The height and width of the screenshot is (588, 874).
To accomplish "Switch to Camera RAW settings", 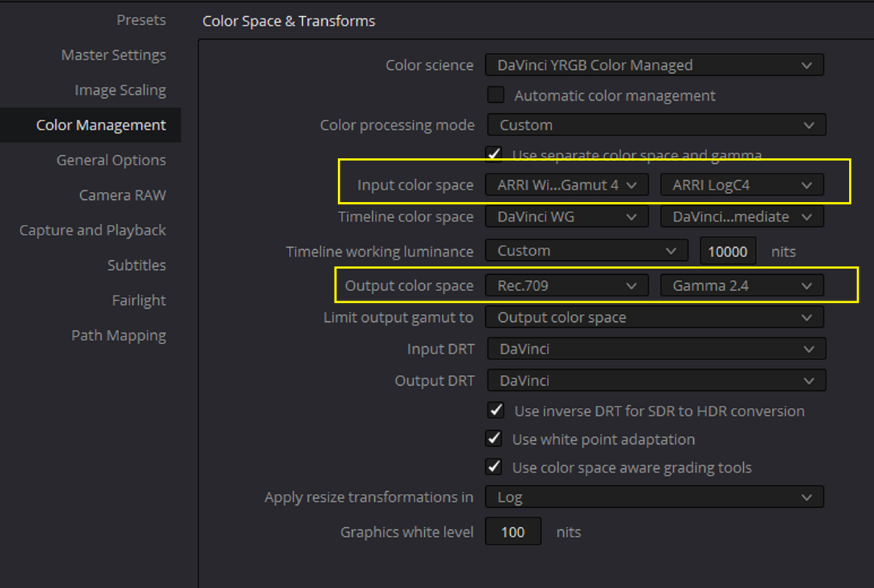I will (x=123, y=195).
